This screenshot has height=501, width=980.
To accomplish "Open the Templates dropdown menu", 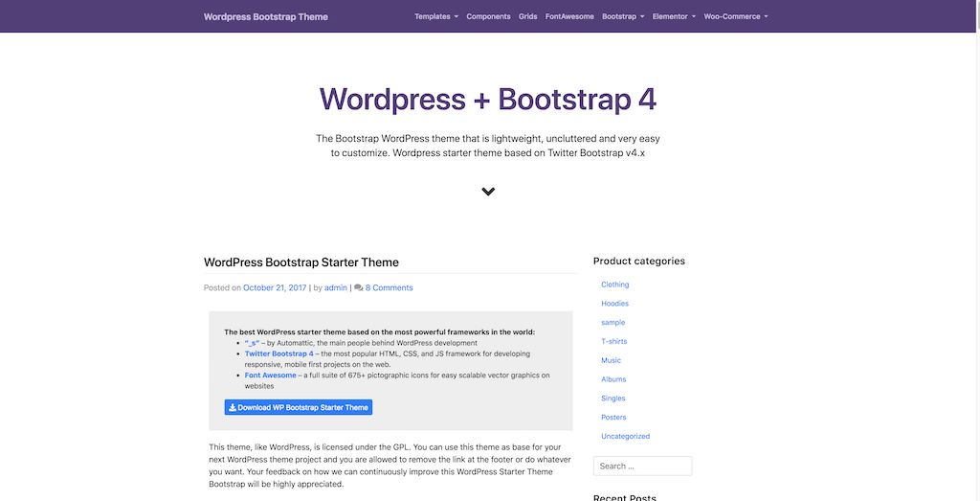I will (x=436, y=17).
